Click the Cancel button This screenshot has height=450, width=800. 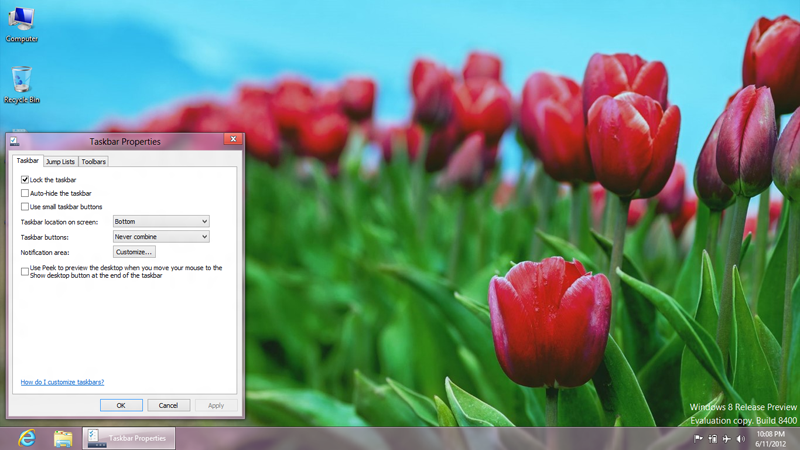point(168,406)
